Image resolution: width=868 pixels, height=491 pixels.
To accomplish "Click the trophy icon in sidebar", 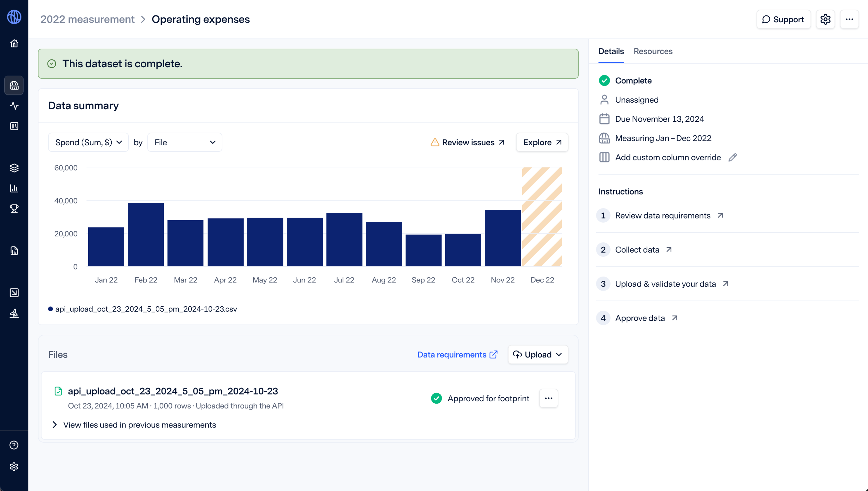I will pos(14,209).
